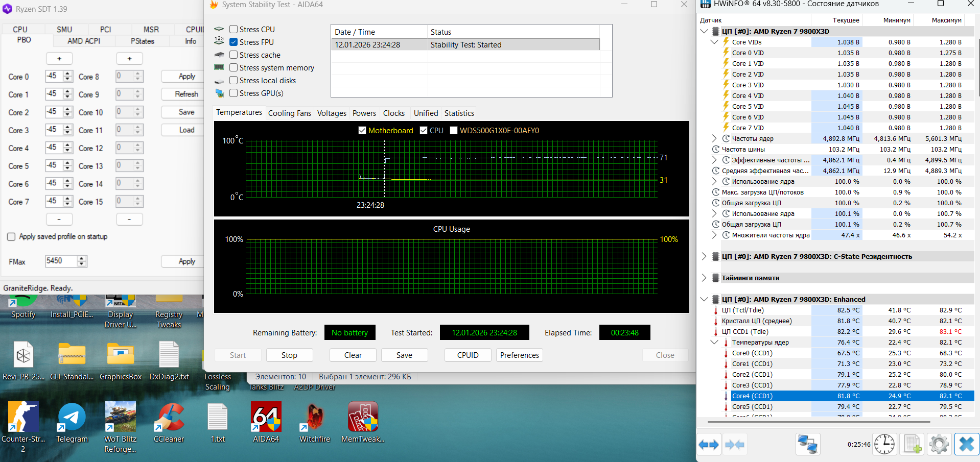Click the blue X icon in HWiNFO toolbar
This screenshot has height=462, width=980.
click(x=966, y=444)
